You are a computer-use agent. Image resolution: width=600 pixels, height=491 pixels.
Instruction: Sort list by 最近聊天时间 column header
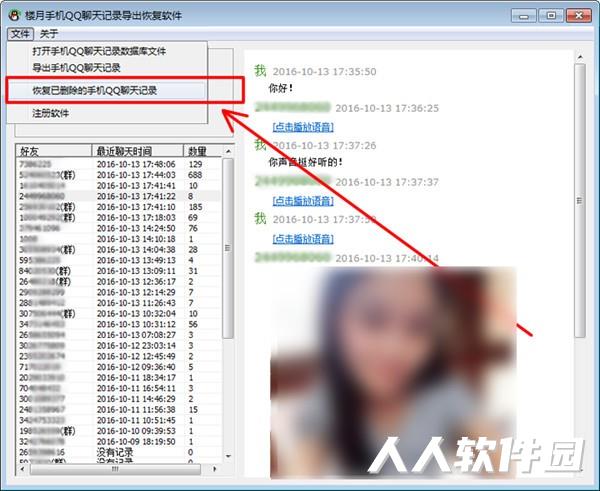138,151
